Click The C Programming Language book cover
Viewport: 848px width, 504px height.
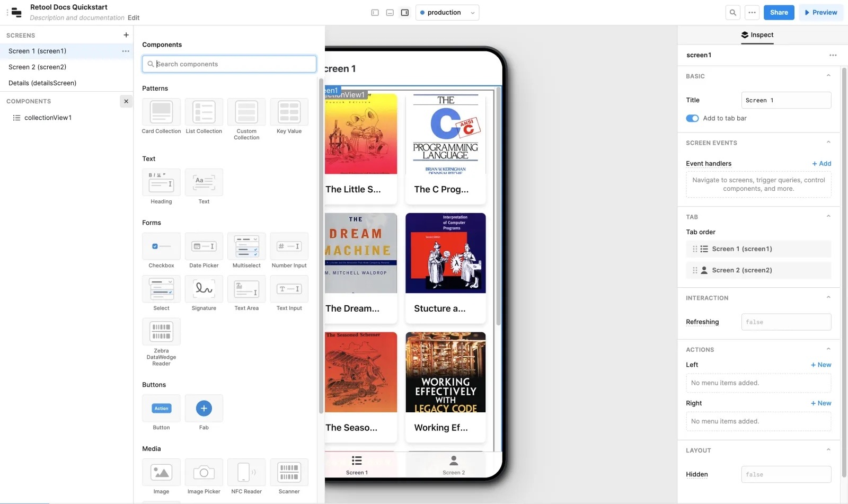point(446,134)
